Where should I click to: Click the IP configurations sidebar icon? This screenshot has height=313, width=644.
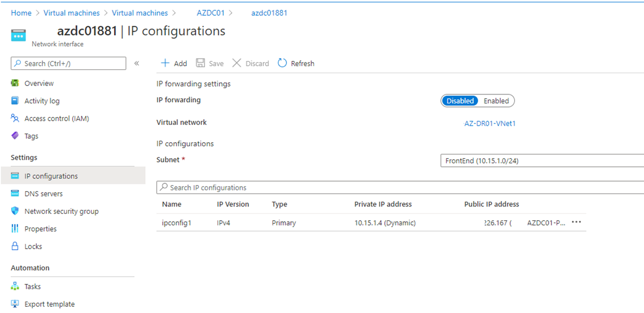click(x=15, y=176)
